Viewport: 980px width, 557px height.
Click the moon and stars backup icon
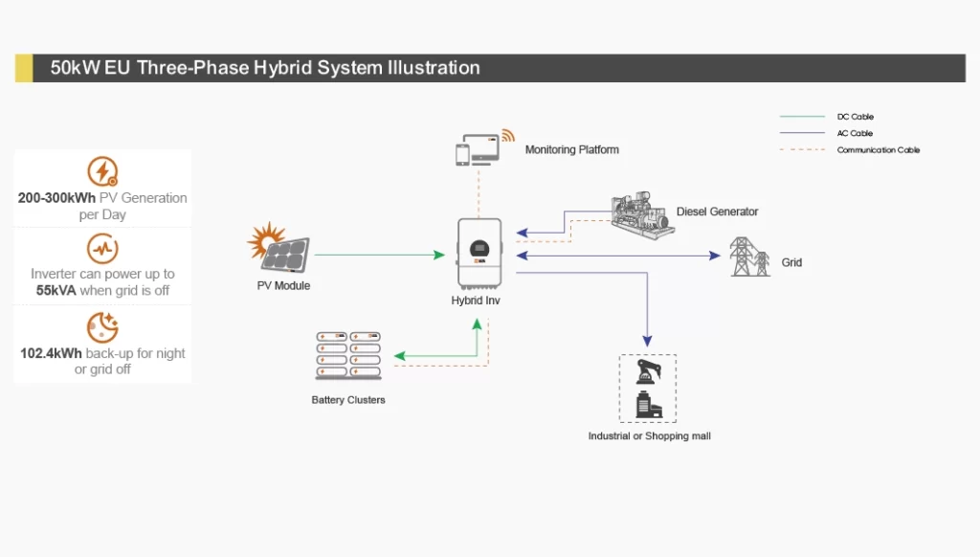pos(102,327)
